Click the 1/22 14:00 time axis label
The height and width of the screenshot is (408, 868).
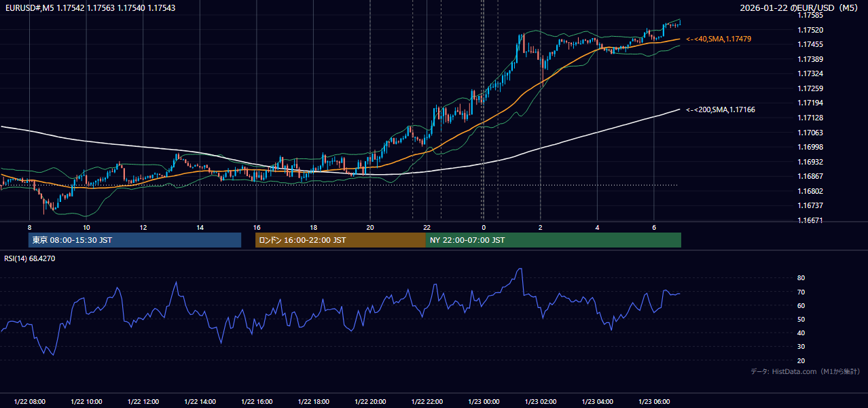click(x=200, y=401)
